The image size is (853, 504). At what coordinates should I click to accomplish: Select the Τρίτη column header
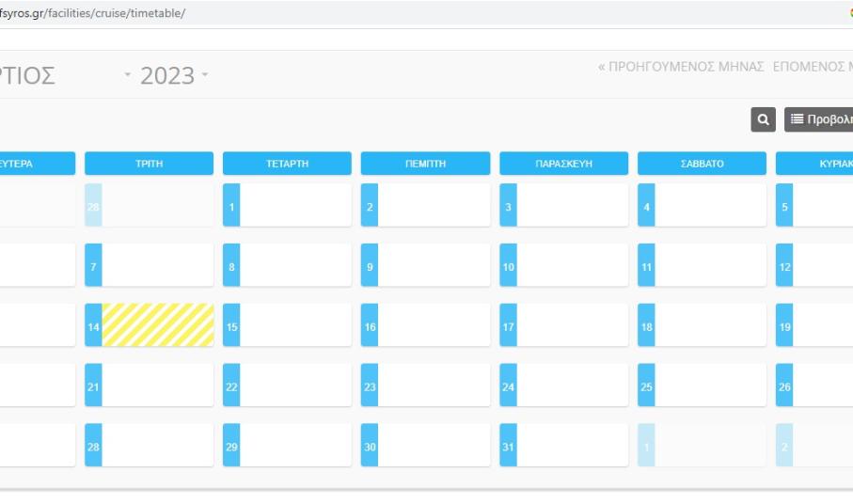click(149, 164)
